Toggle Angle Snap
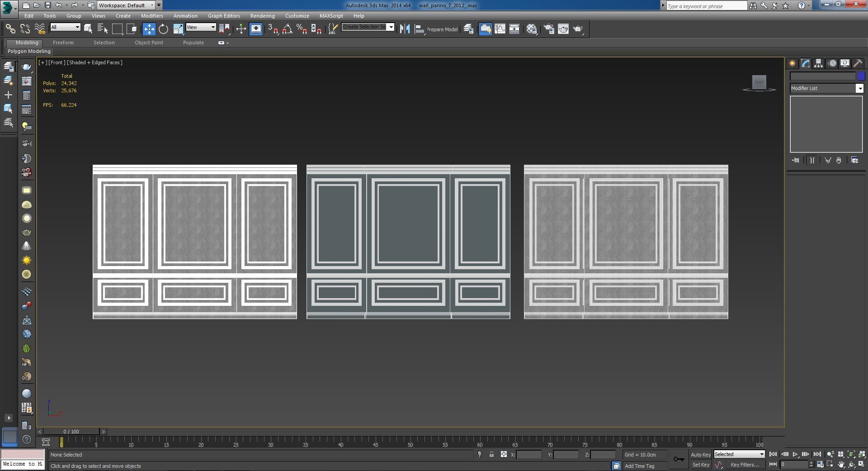The image size is (868, 471). point(288,29)
